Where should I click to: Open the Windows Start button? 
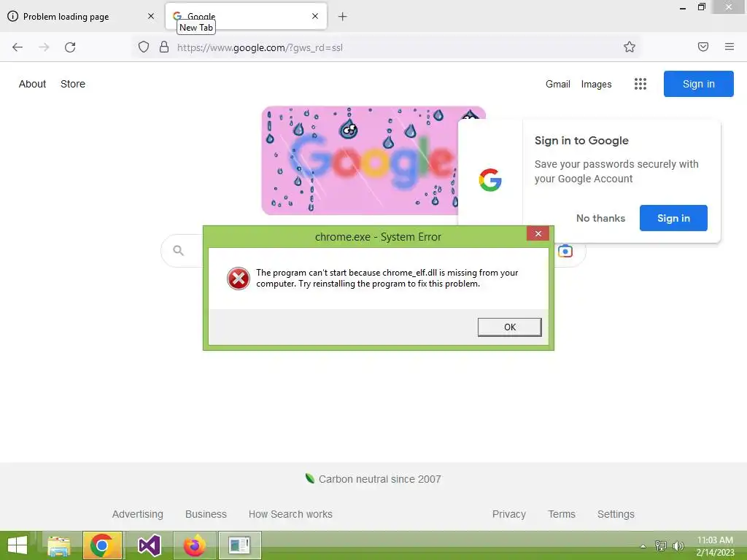click(x=18, y=545)
